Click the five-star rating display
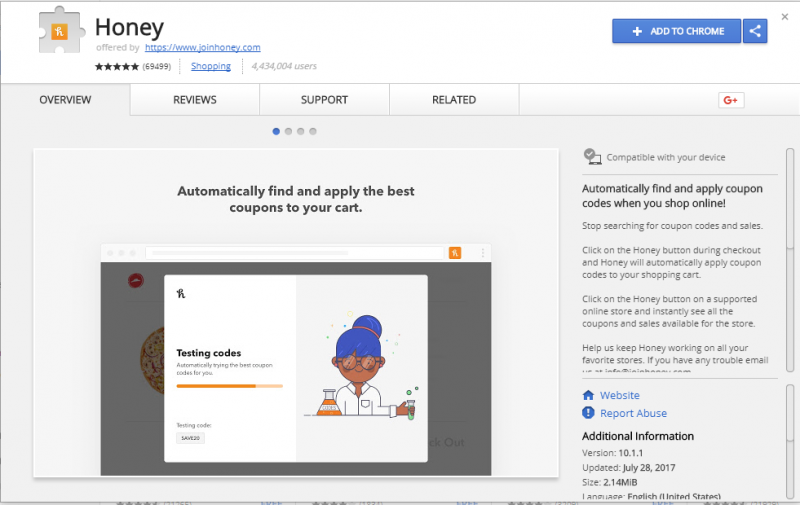800x505 pixels. coord(116,66)
